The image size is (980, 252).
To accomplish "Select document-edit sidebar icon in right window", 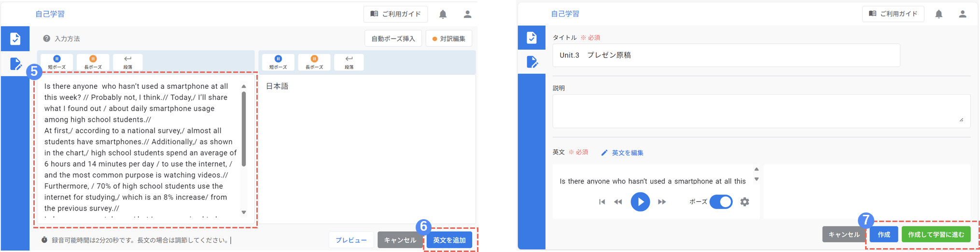I will [x=532, y=62].
